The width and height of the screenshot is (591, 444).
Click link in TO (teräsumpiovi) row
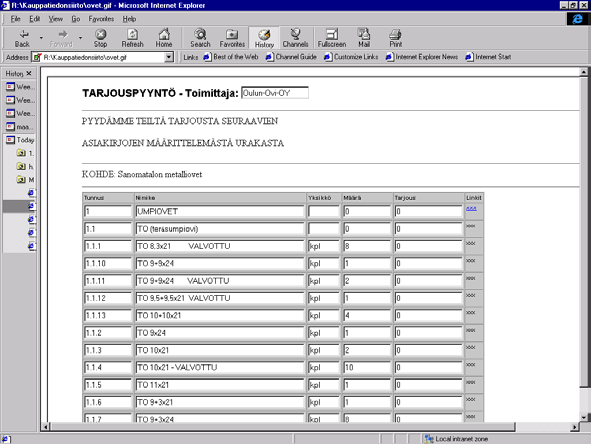point(470,226)
